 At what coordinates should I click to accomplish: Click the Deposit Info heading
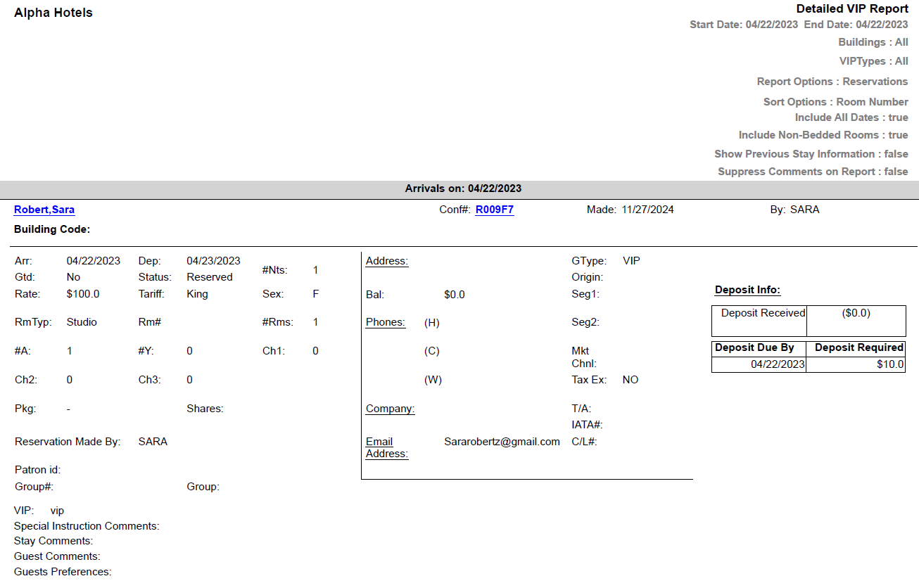[x=747, y=290]
